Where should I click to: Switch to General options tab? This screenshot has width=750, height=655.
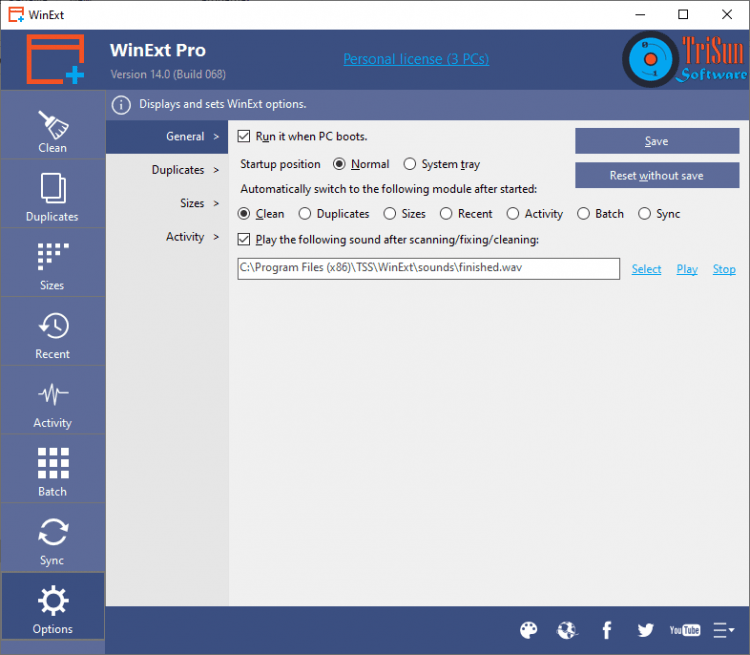tap(167, 137)
